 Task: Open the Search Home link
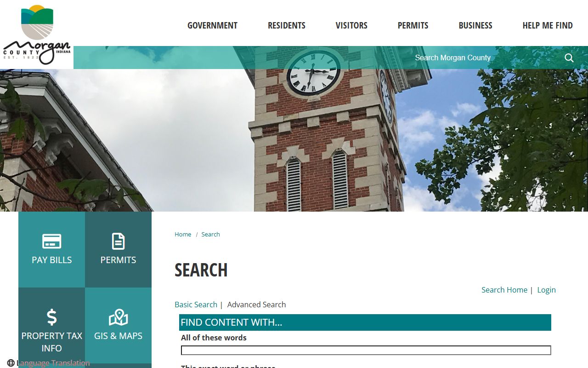point(504,290)
